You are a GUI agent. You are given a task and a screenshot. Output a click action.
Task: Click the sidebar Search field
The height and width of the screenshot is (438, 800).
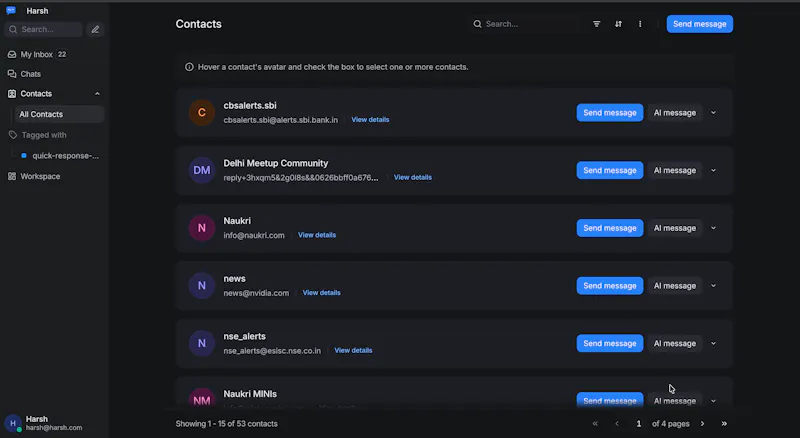44,30
